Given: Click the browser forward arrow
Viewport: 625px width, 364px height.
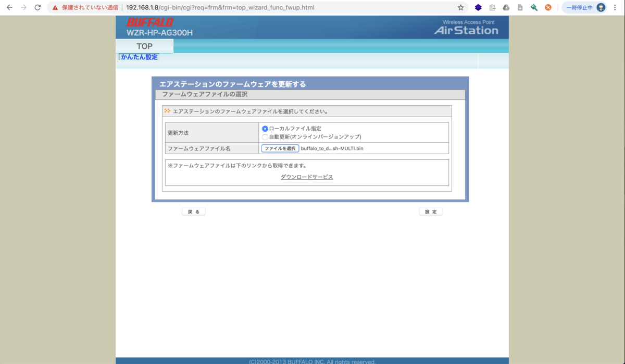Looking at the screenshot, I should (23, 8).
